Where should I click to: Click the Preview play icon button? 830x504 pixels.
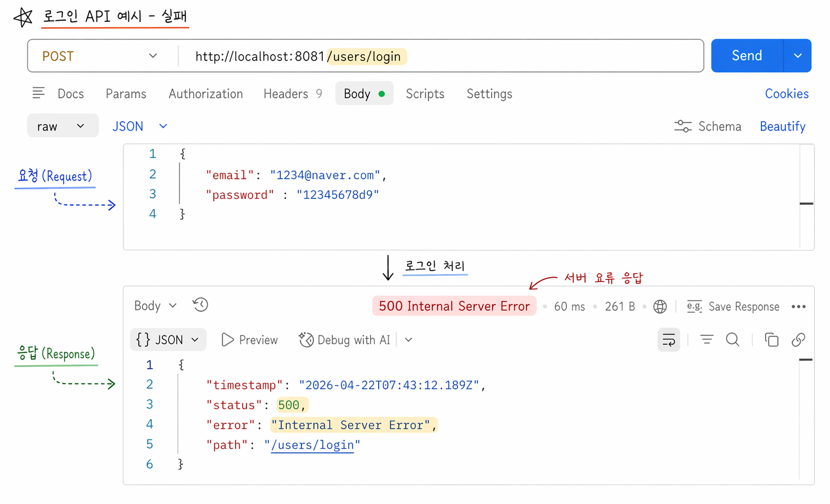250,340
